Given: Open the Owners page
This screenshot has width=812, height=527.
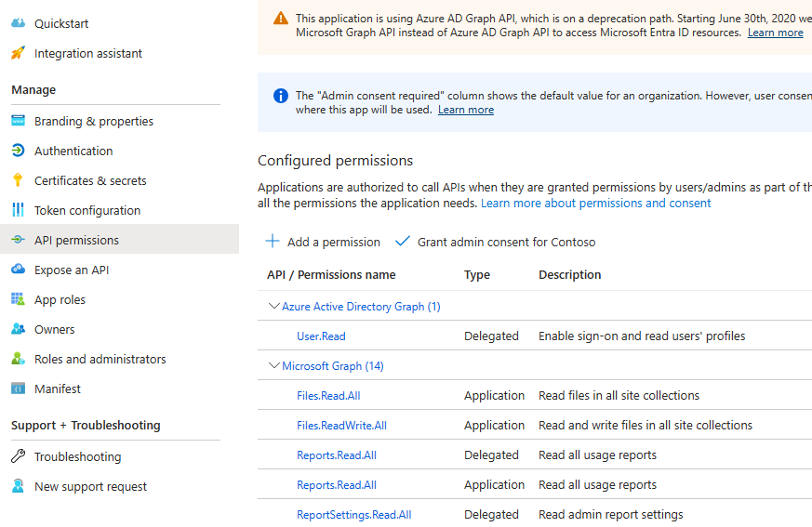Looking at the screenshot, I should pyautogui.click(x=54, y=329).
